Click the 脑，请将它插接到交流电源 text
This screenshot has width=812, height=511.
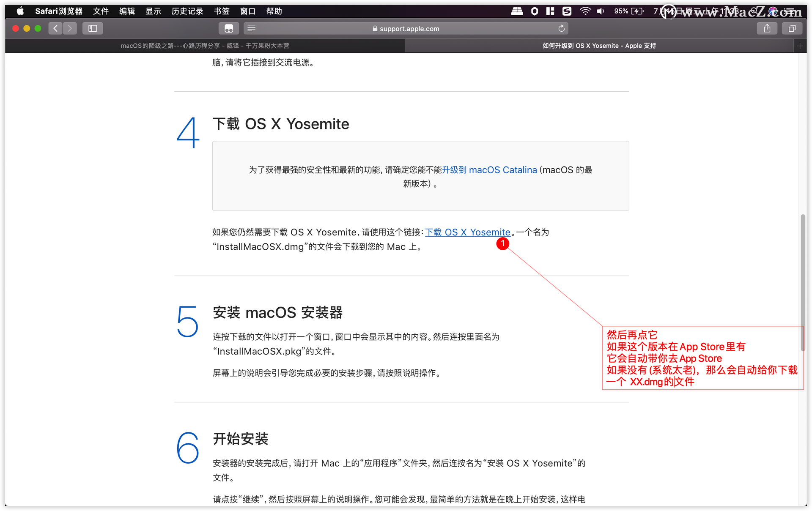pos(264,63)
